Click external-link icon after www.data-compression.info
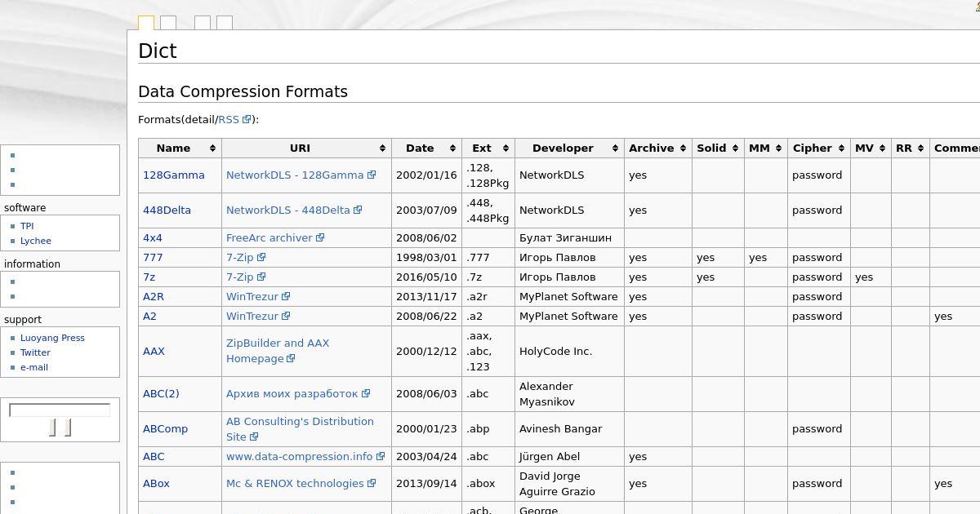This screenshot has height=514, width=980. point(381,456)
